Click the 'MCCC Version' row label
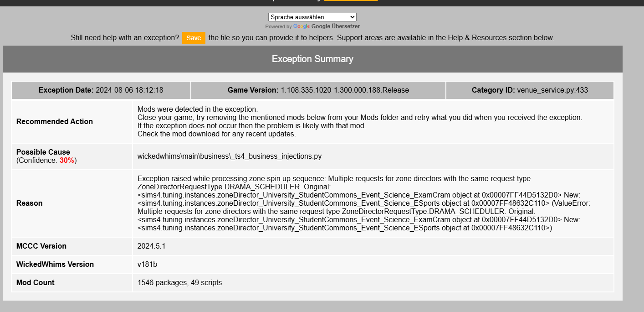 (x=41, y=246)
